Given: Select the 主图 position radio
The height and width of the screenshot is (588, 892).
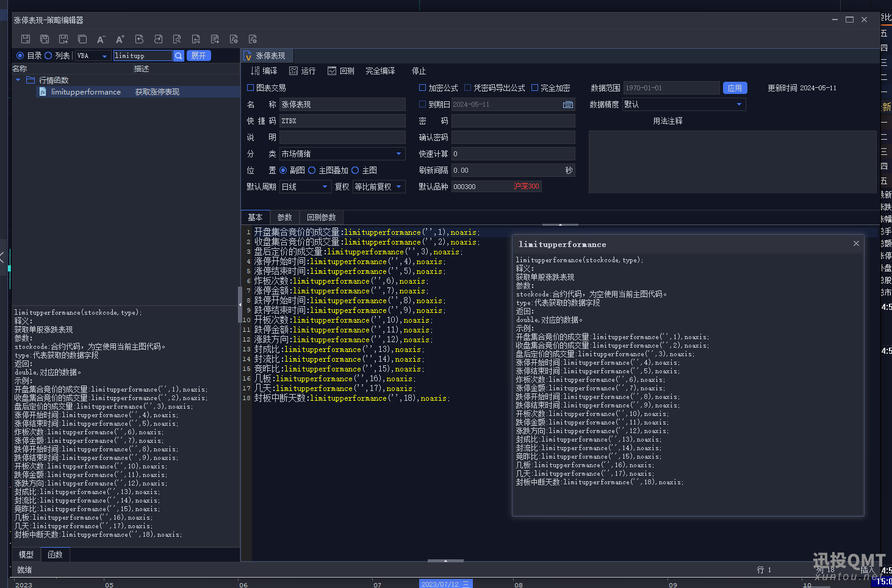Looking at the screenshot, I should click(355, 170).
